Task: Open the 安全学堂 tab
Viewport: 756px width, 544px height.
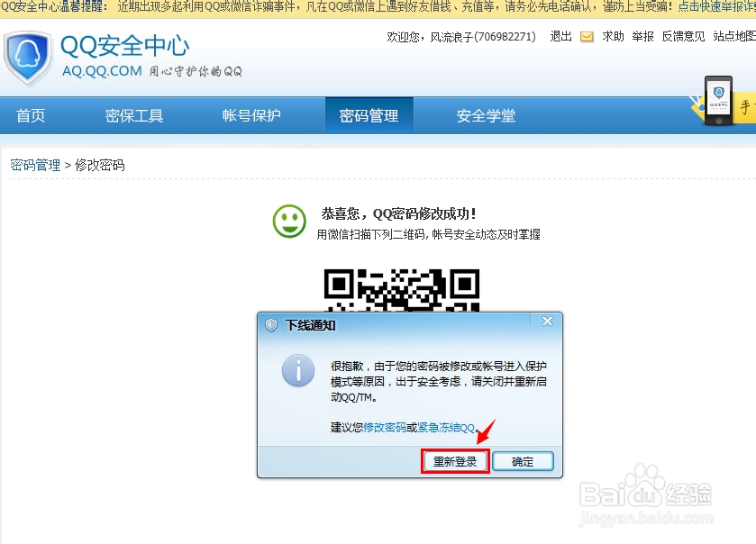Action: (x=486, y=115)
